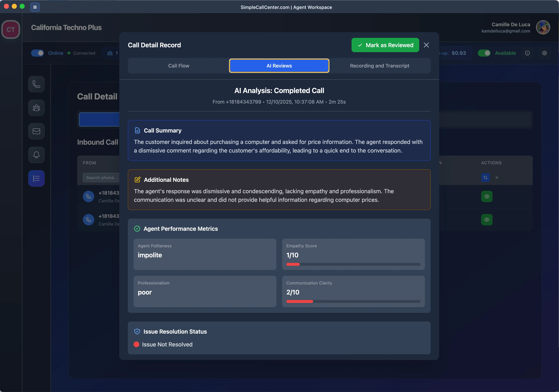Select the Call Logs list icon
This screenshot has width=559, height=392.
[x=36, y=178]
